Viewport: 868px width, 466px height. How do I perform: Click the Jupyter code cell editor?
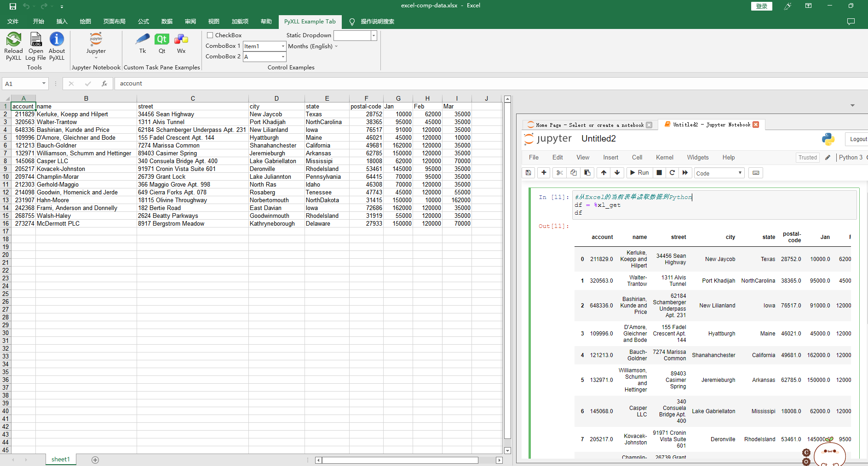tap(714, 205)
